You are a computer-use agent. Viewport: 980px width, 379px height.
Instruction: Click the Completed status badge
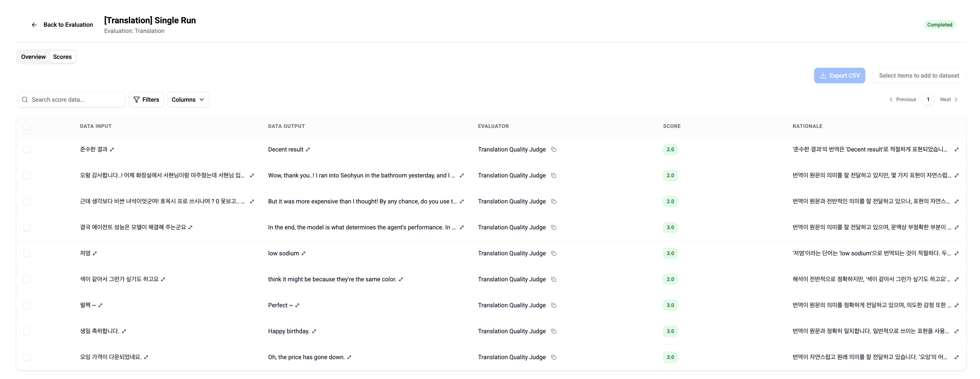pyautogui.click(x=939, y=25)
